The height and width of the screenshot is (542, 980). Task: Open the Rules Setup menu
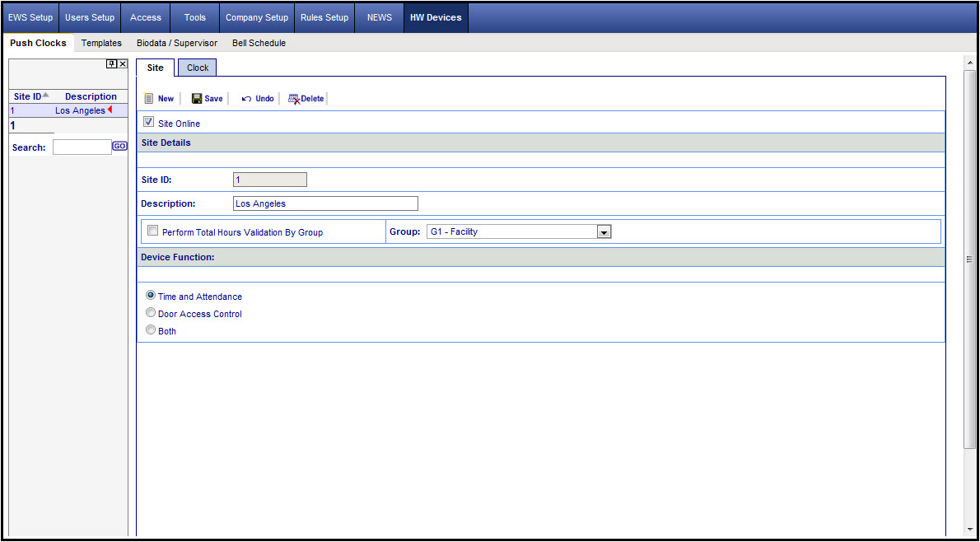tap(324, 17)
